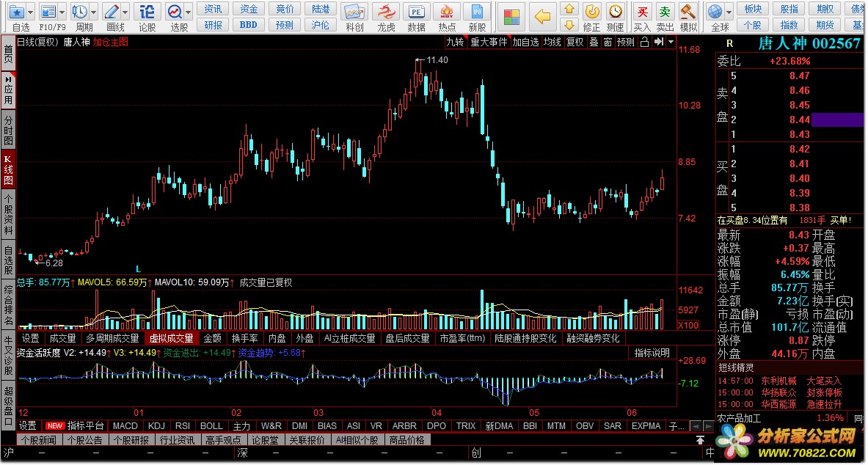Click the 买入 buy icon
This screenshot has height=465, width=868.
coord(642,11)
